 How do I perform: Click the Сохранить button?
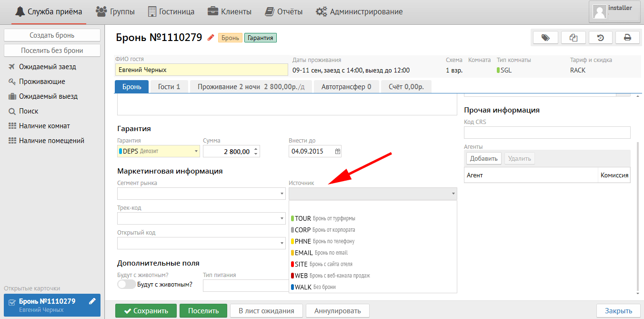[146, 311]
